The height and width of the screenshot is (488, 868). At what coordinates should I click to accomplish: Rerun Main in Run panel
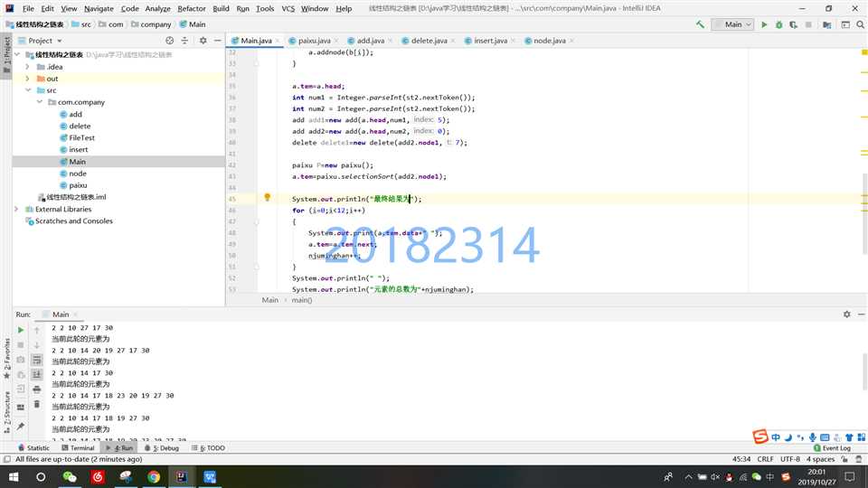[21, 330]
